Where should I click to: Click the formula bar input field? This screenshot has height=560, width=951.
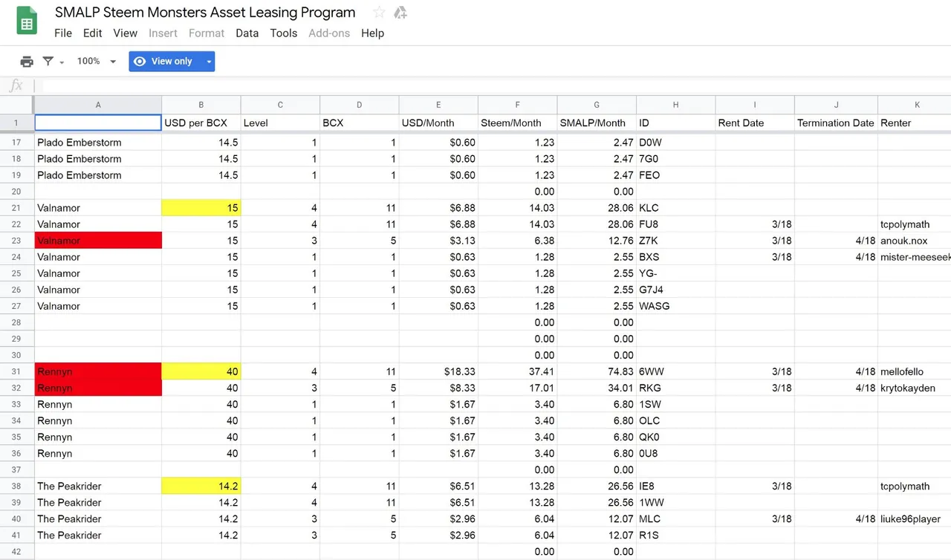[490, 86]
